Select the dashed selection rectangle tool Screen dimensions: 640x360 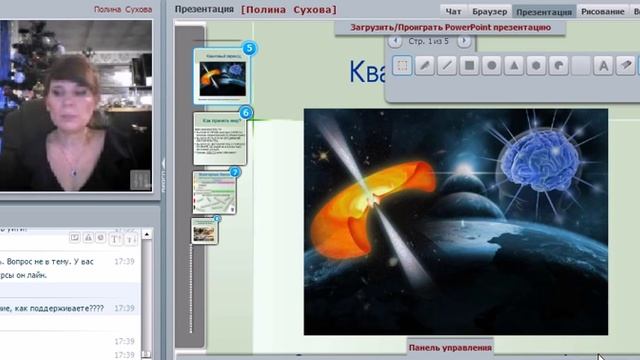(x=402, y=65)
